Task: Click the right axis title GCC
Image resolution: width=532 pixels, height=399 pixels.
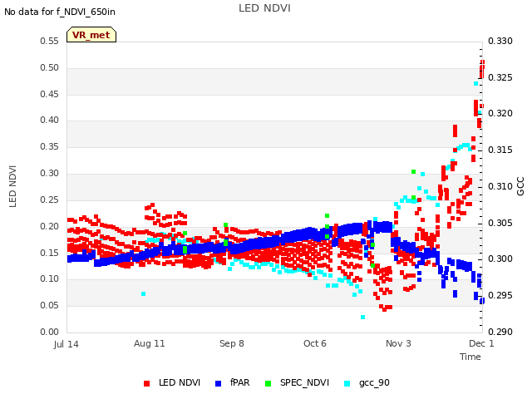Action: click(520, 186)
